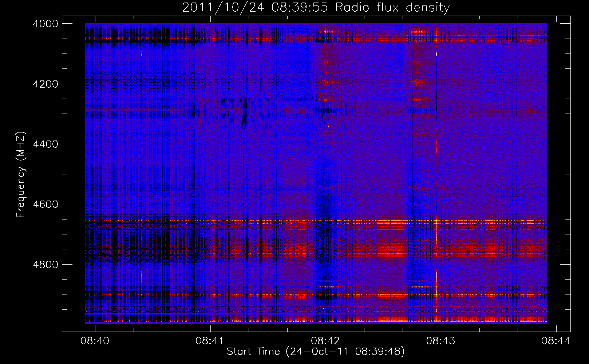Click the "Start Time (24-Oct-11 08:39:48)" label

pyautogui.click(x=316, y=352)
